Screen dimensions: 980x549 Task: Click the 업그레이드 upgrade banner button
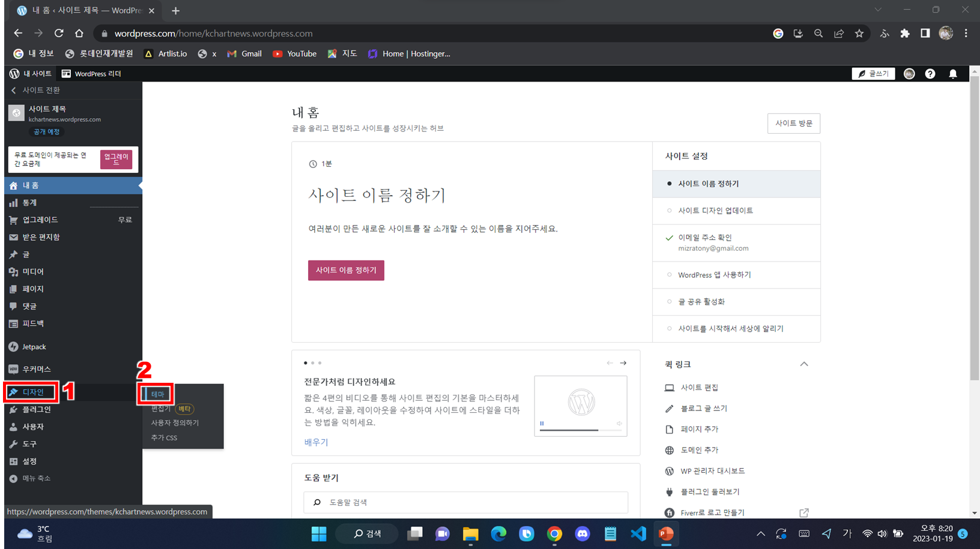point(116,159)
